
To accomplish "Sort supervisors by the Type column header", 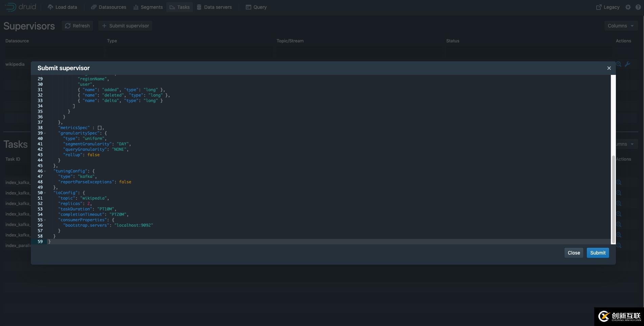I will click(x=112, y=41).
